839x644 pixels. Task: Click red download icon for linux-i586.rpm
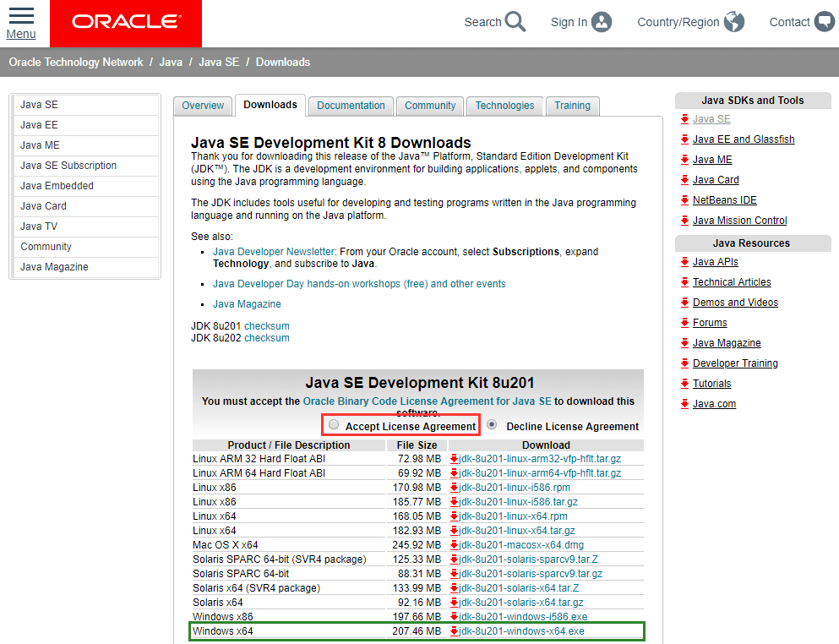(x=454, y=488)
